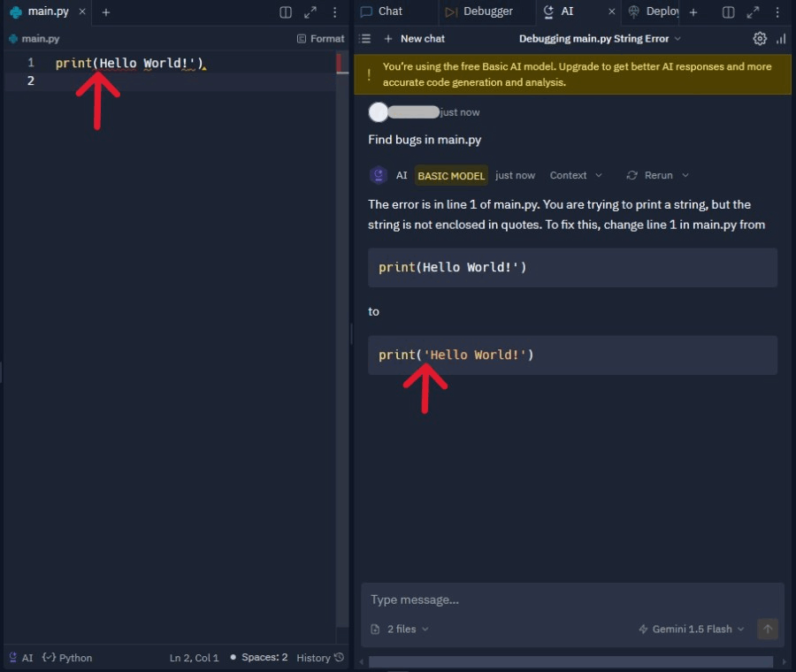
Task: Open the Python language selector in status bar
Action: tap(67, 657)
